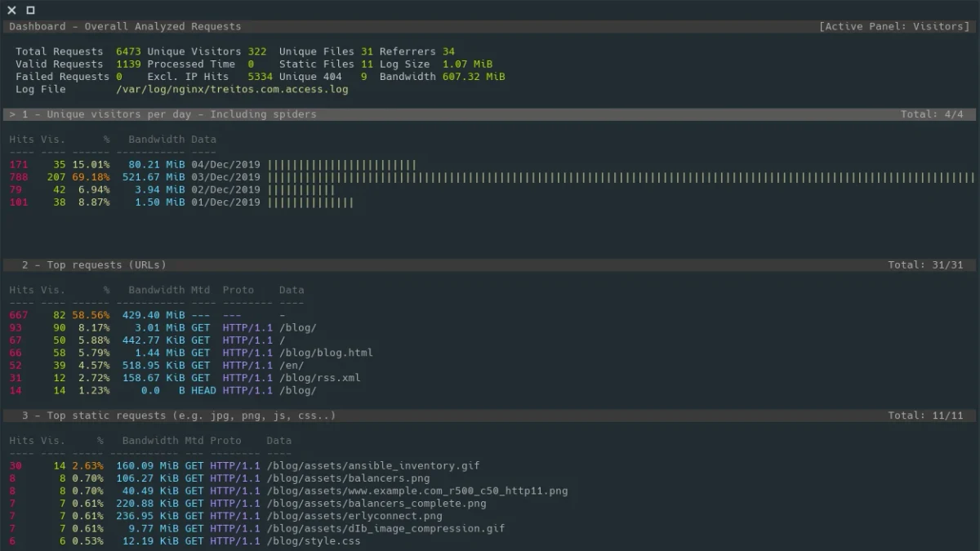This screenshot has width=980, height=551.
Task: Select the 03/Dec/2019 visitors row date
Action: pyautogui.click(x=225, y=177)
